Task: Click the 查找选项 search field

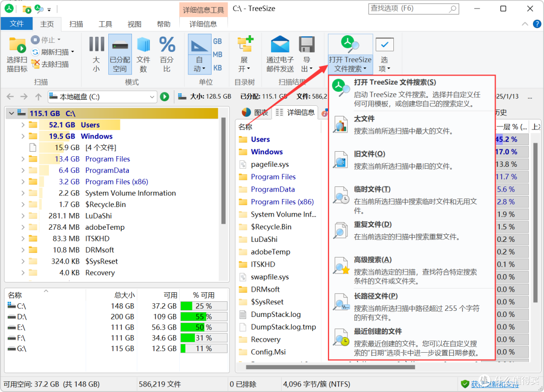Action: [x=413, y=9]
